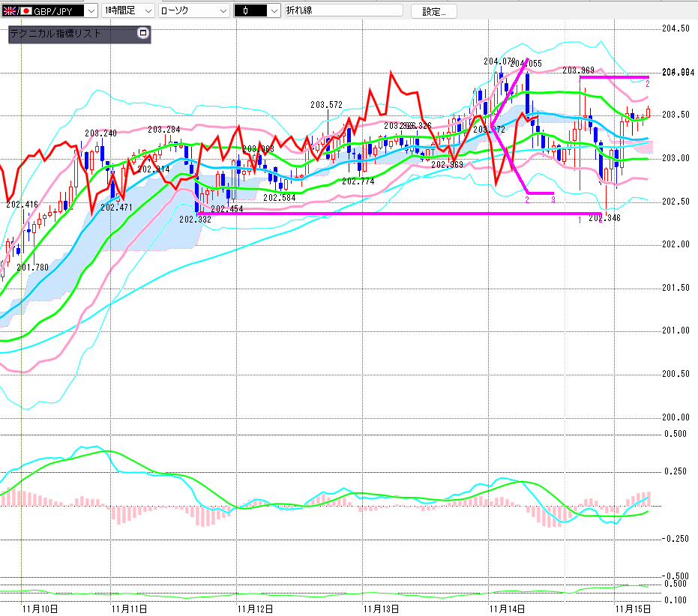Click the 11月13日 date on time axis
The height and width of the screenshot is (616, 698).
coord(379,607)
